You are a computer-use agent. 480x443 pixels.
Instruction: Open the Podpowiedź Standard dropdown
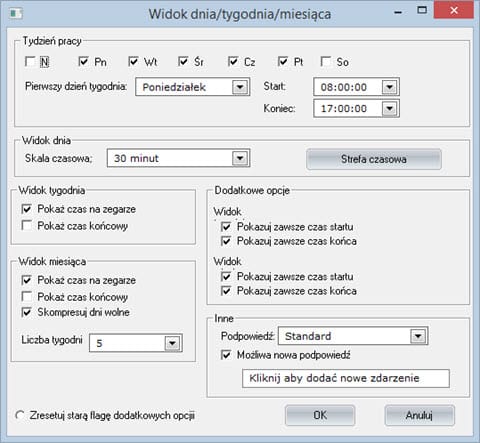(418, 336)
